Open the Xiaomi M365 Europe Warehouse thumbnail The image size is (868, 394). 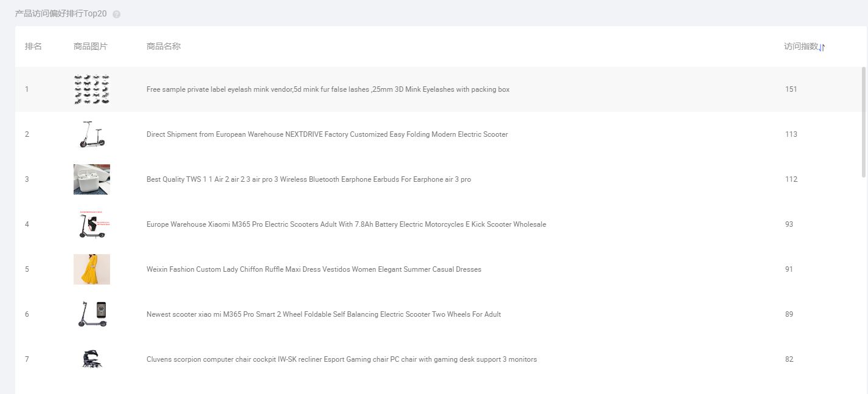[92, 224]
